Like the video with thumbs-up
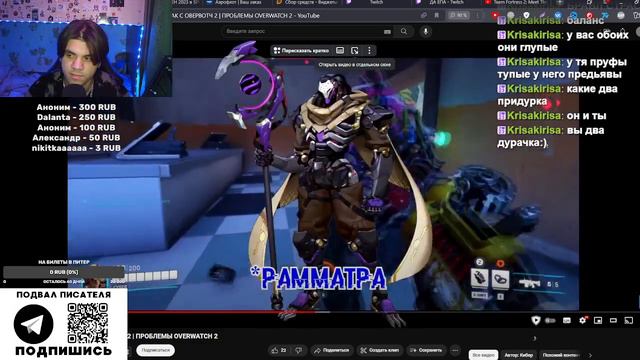 tap(279, 350)
